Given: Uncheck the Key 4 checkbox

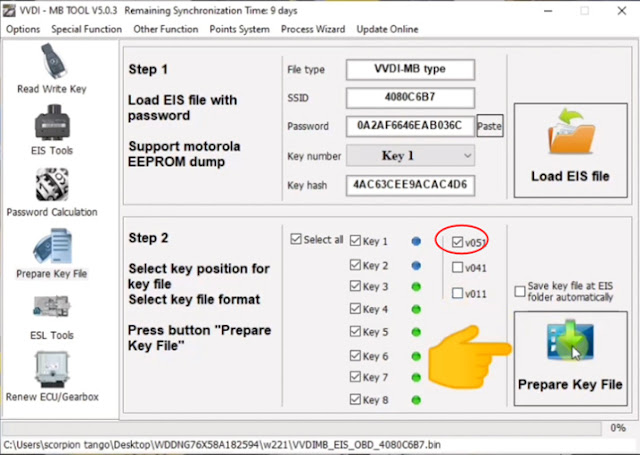Looking at the screenshot, I should (356, 309).
